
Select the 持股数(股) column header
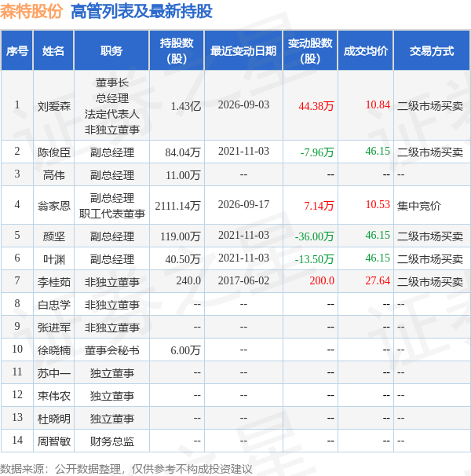177,51
